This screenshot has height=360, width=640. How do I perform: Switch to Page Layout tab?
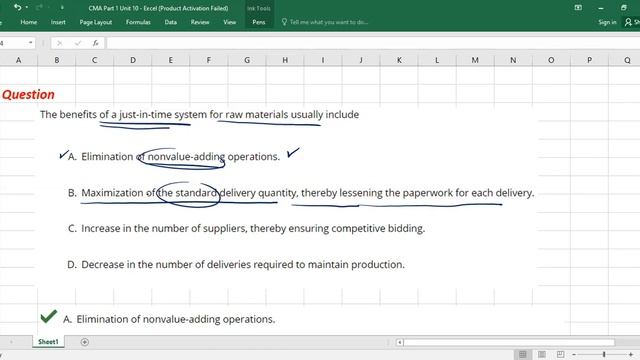tap(96, 22)
